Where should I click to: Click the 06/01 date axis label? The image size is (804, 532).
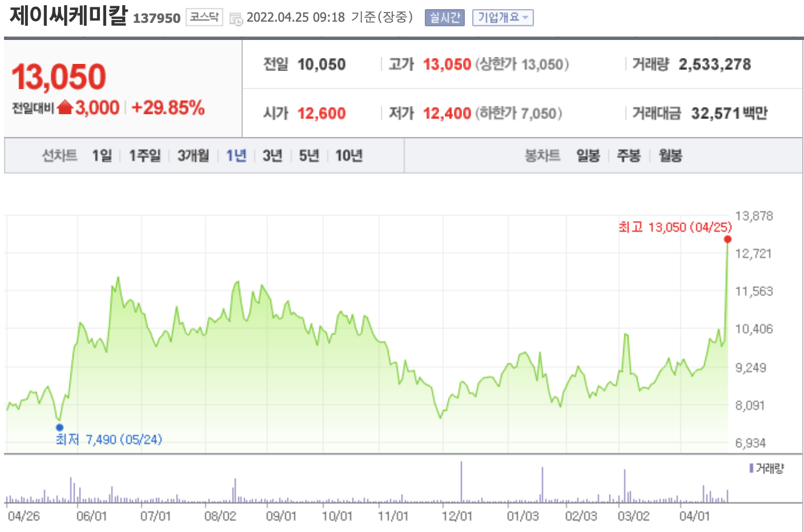[x=91, y=516]
